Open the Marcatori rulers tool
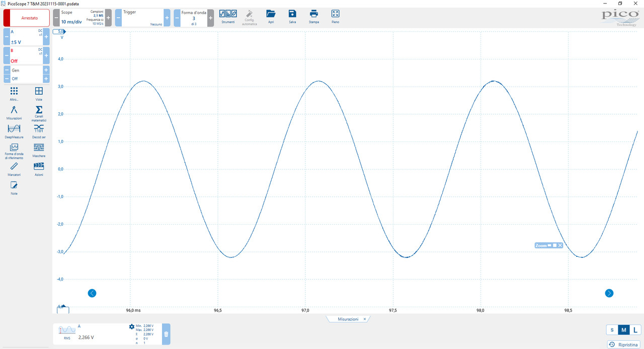Viewport: 644px width, 349px height. coord(14,169)
